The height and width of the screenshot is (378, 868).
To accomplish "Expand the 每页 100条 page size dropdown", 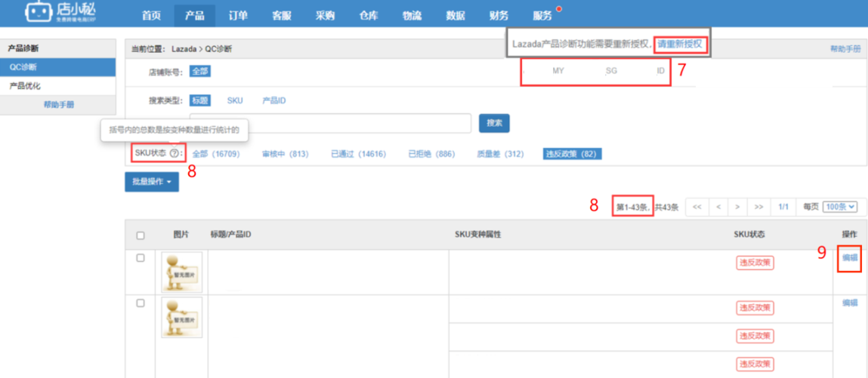I will click(x=841, y=207).
